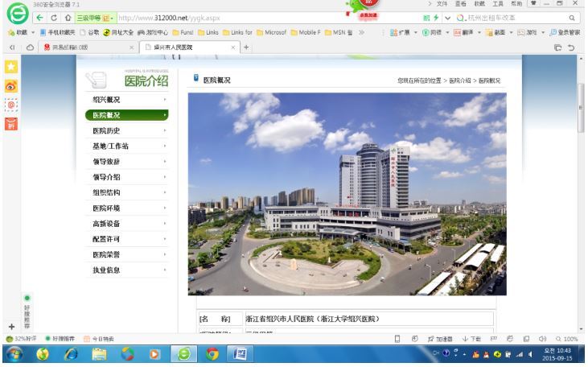Screen dimensions: 588x367
Task: Open the 领导致辞 sidebar menu item
Action: click(127, 162)
